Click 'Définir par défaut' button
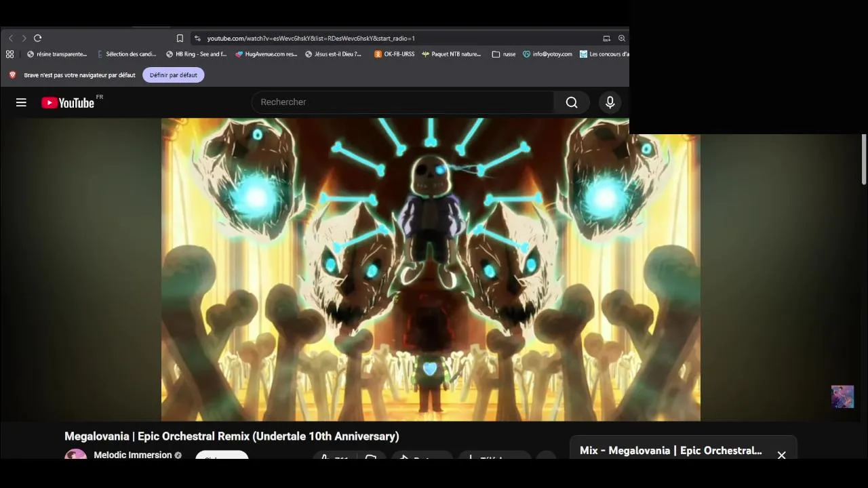The width and height of the screenshot is (868, 488). (174, 75)
